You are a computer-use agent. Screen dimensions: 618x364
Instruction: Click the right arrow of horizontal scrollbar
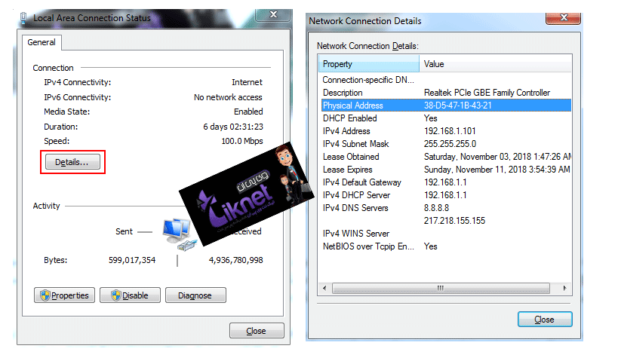coord(565,288)
